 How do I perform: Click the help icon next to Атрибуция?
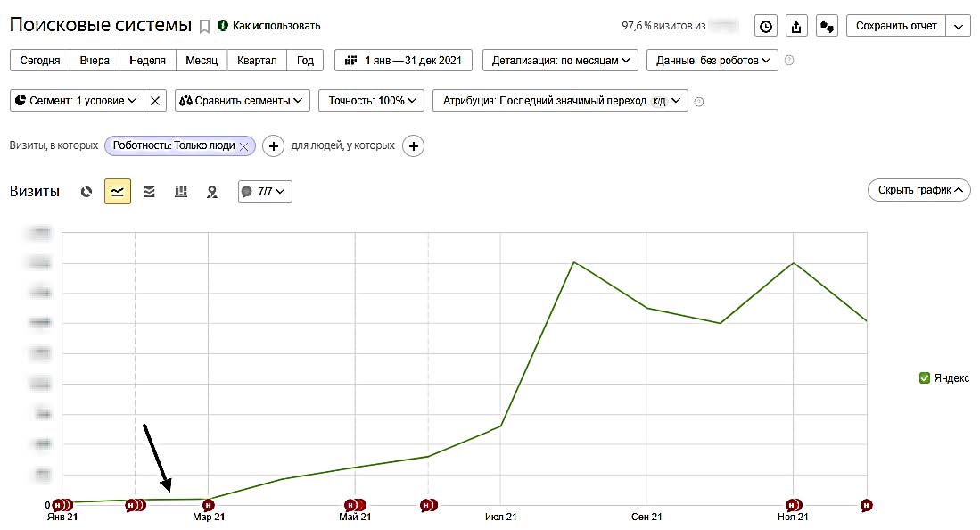click(699, 102)
